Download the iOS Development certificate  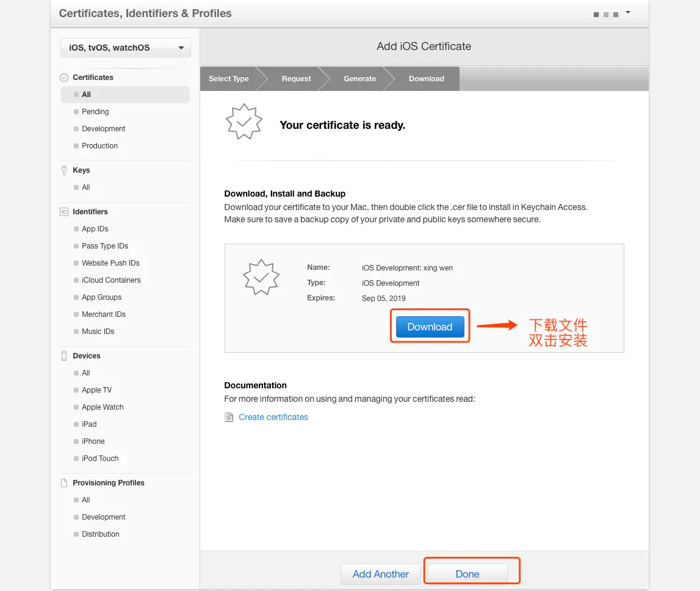click(430, 327)
